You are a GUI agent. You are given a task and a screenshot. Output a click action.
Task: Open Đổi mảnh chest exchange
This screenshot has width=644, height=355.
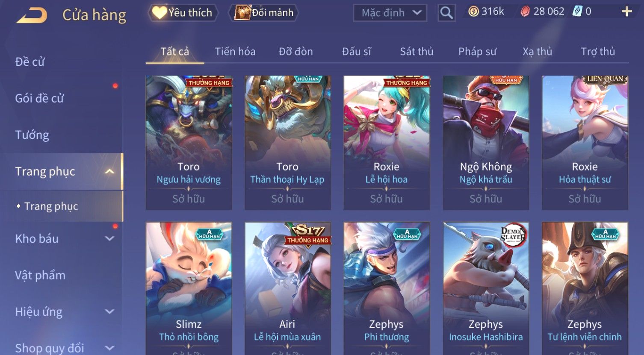[x=264, y=13]
